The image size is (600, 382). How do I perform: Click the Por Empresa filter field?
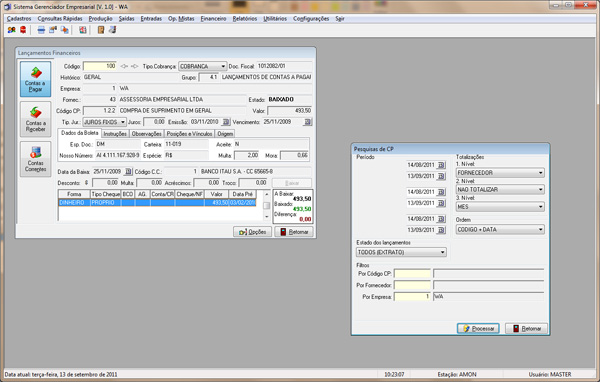[412, 297]
